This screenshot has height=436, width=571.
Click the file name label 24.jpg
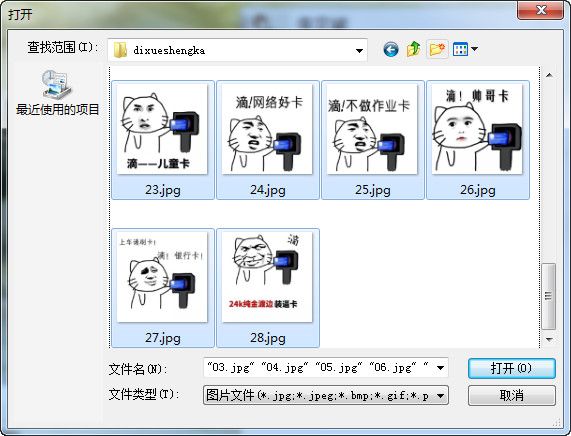click(268, 190)
